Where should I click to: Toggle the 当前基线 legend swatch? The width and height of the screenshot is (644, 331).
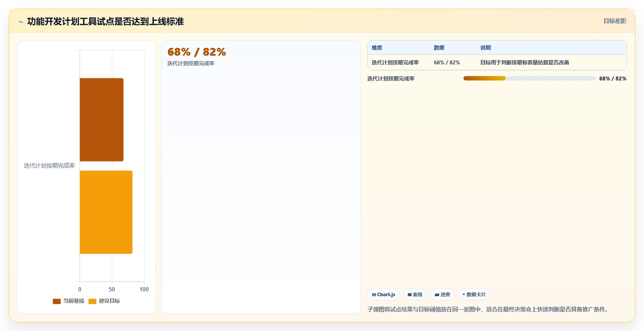tap(57, 301)
